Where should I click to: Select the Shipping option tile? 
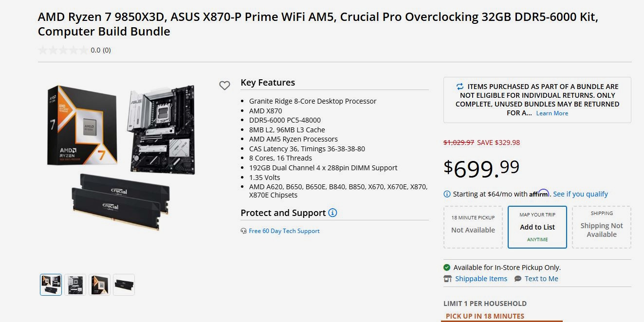[601, 227]
